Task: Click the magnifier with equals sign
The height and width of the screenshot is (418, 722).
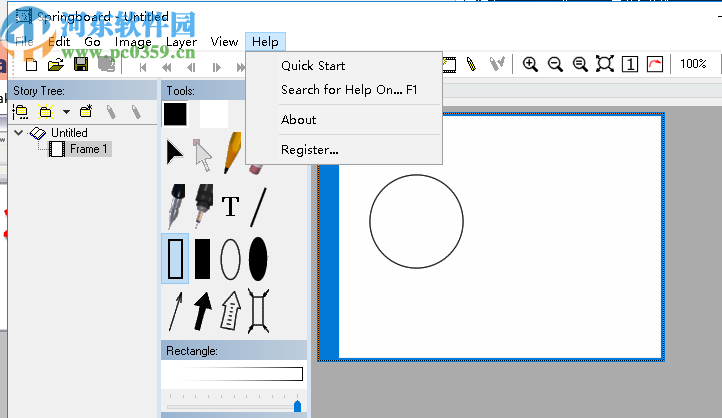Action: (580, 64)
